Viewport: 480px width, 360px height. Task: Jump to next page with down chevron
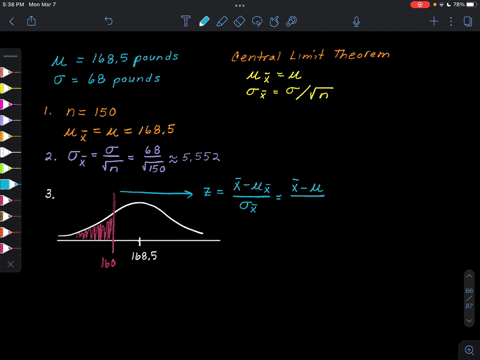pyautogui.click(x=469, y=321)
